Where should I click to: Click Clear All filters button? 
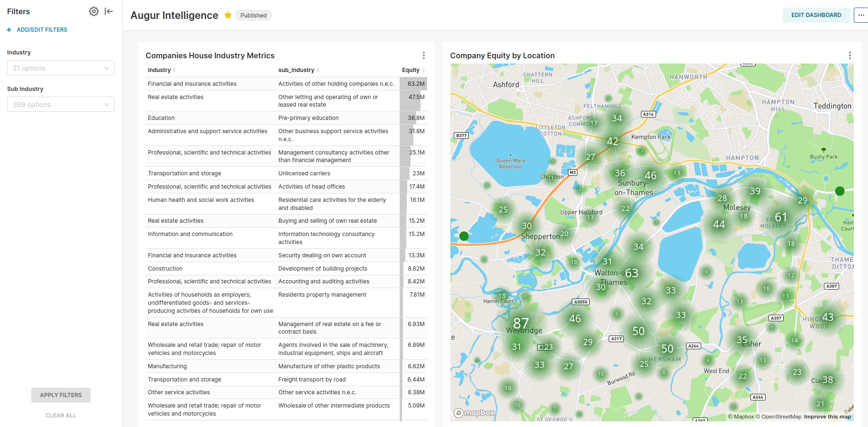tap(61, 416)
